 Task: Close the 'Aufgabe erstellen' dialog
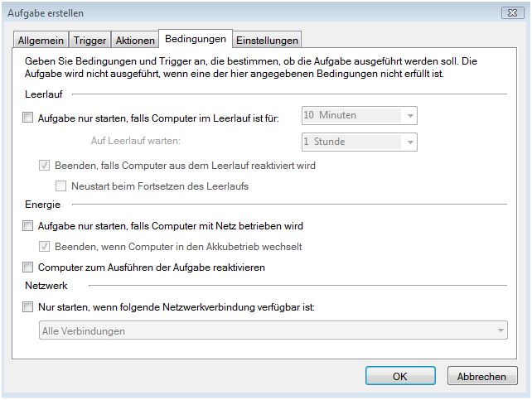click(x=513, y=13)
